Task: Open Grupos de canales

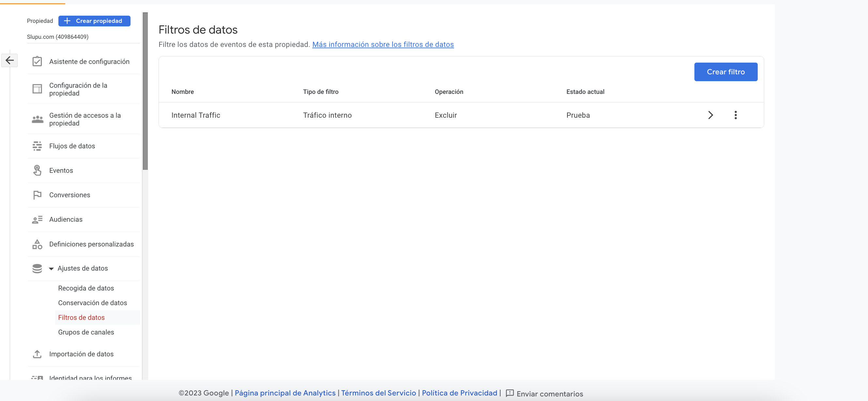Action: click(86, 332)
